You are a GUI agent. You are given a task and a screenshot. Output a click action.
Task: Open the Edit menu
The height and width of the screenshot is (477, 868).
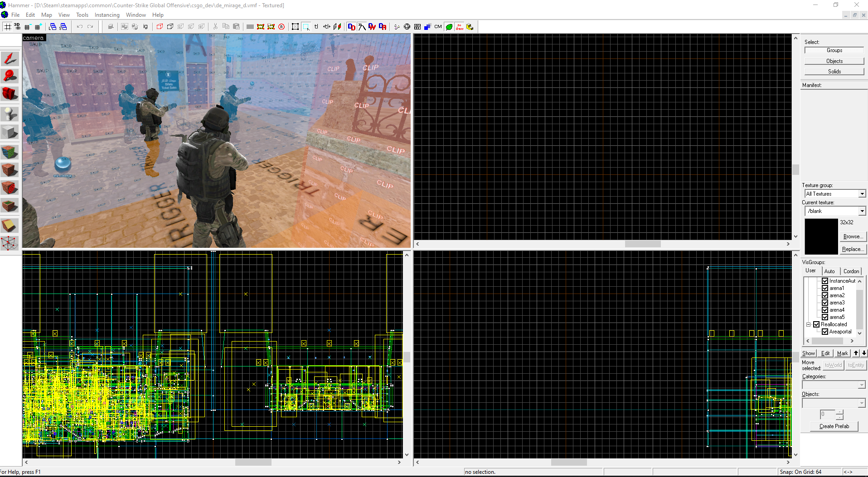click(x=30, y=15)
